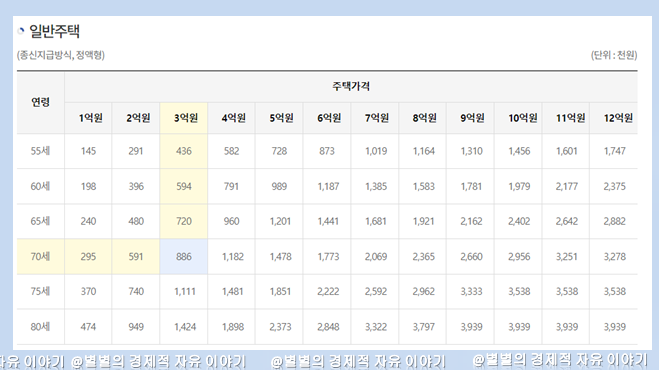Click the cell with value 295
This screenshot has width=659, height=370.
88,256
